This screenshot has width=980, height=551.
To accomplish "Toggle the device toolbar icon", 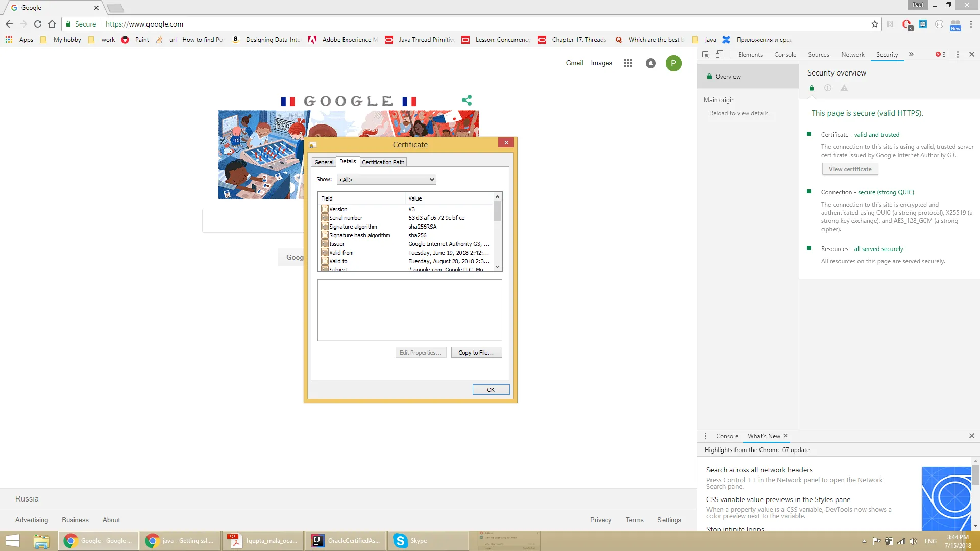I will 719,54.
